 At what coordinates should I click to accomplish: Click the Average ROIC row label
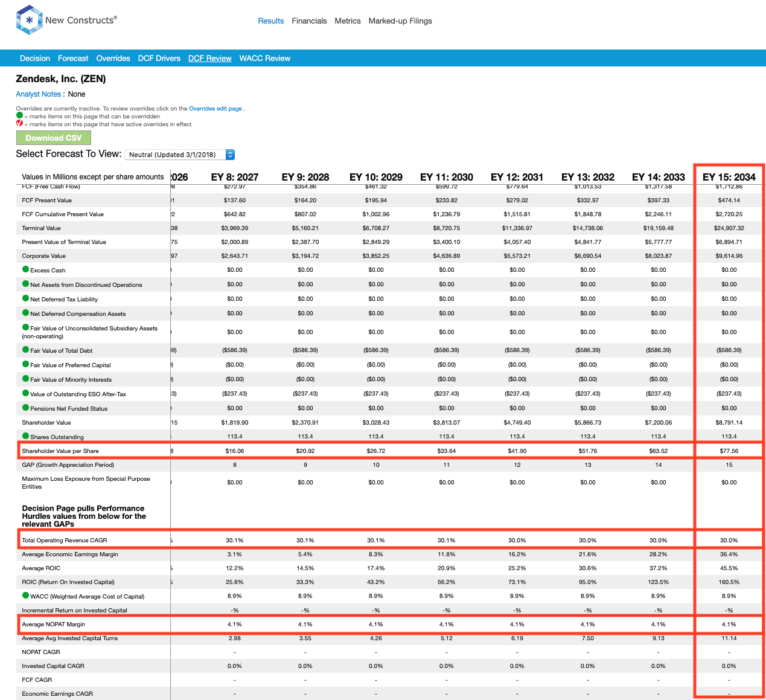tap(41, 568)
